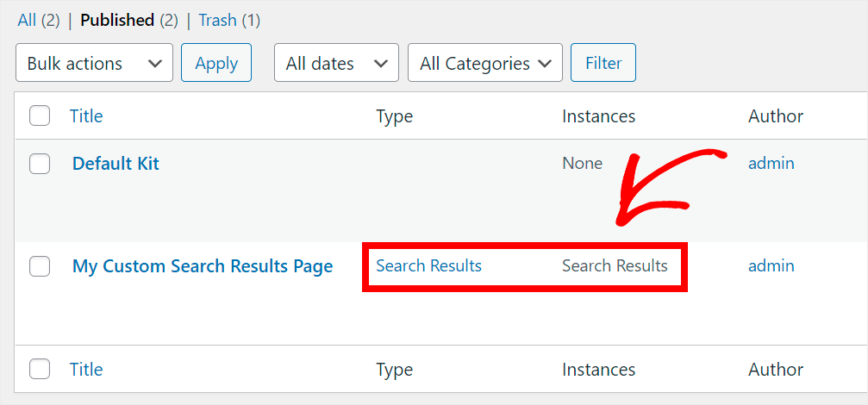
Task: Expand the All dates dropdown
Action: click(336, 63)
